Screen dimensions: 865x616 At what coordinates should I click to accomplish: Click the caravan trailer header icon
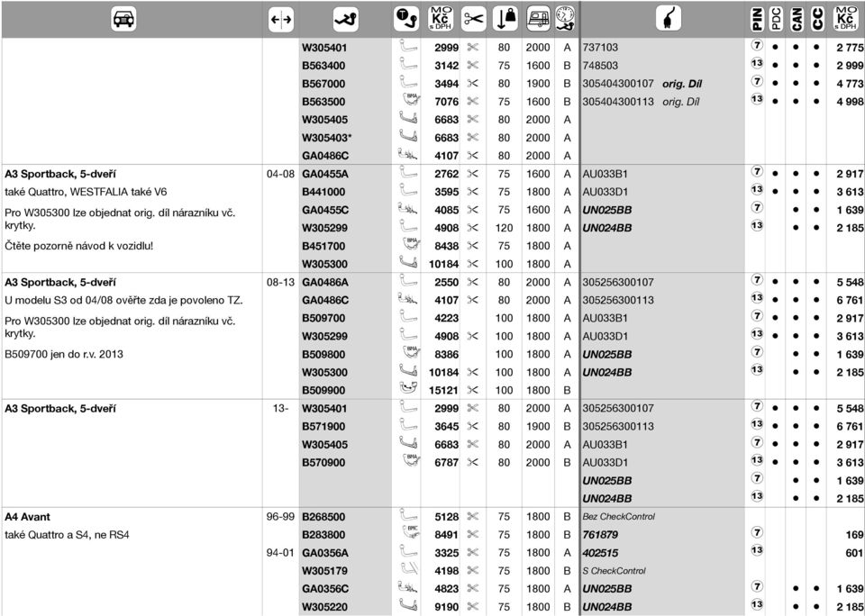tap(539, 19)
